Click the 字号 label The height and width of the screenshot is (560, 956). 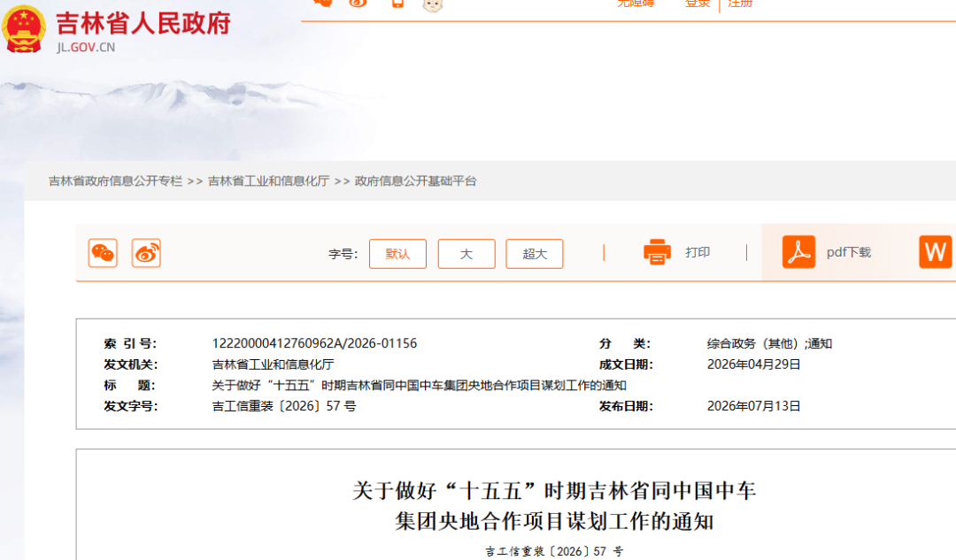[343, 254]
